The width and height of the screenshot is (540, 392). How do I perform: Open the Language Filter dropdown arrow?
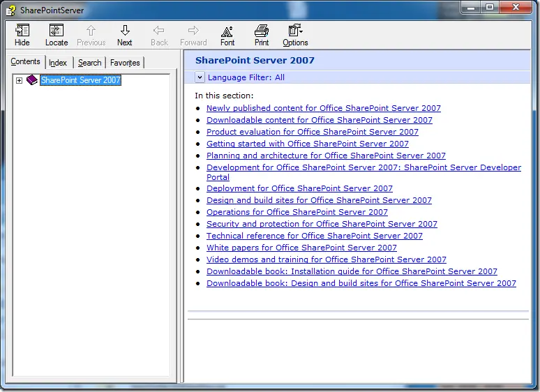pos(200,77)
